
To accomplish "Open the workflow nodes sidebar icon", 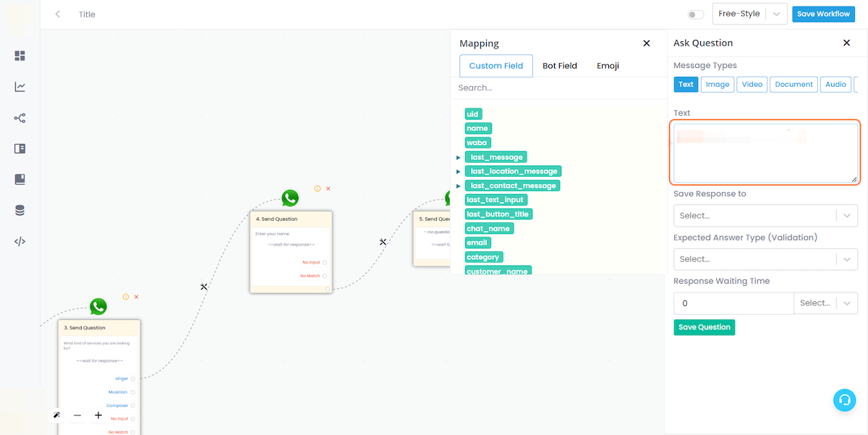I will tap(20, 118).
